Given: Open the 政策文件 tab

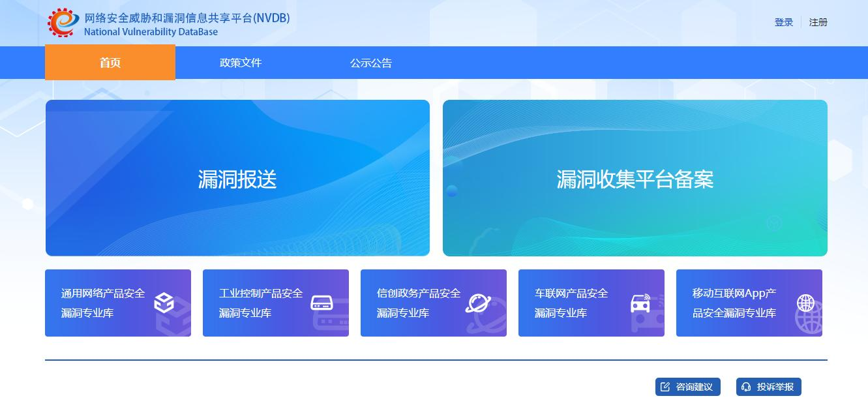Looking at the screenshot, I should pos(241,63).
